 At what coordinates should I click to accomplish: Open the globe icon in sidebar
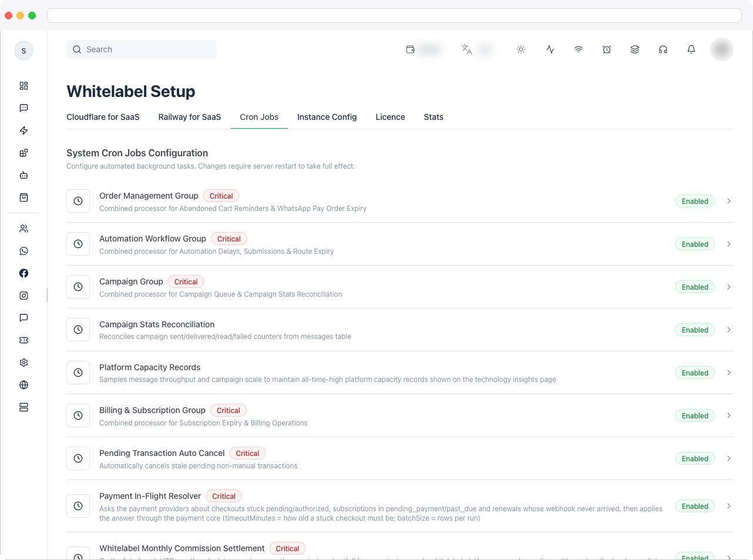[x=23, y=385]
